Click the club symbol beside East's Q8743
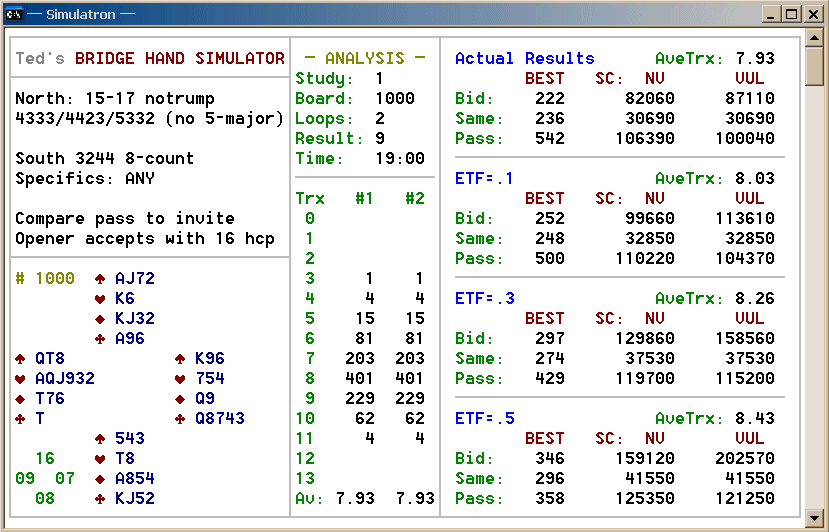 180,419
